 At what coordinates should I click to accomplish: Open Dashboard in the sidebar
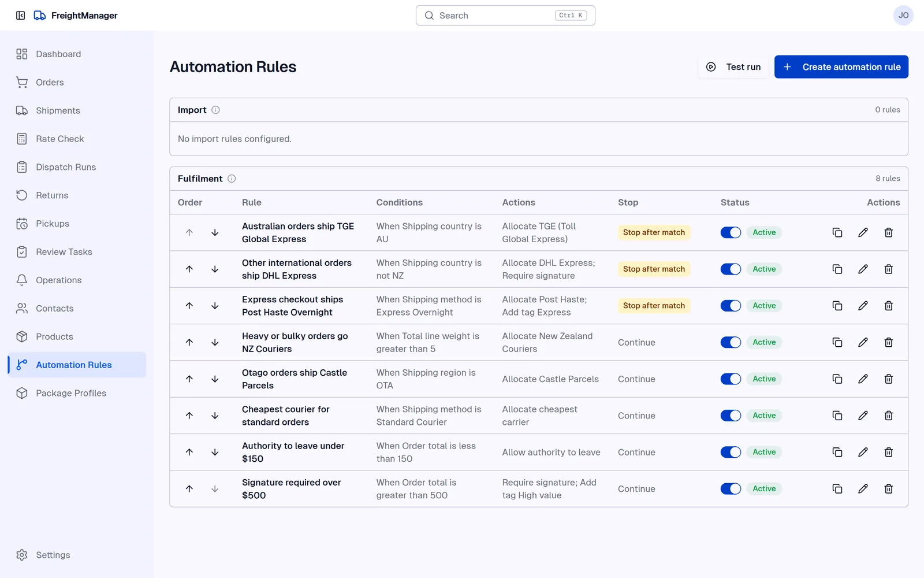click(77, 54)
